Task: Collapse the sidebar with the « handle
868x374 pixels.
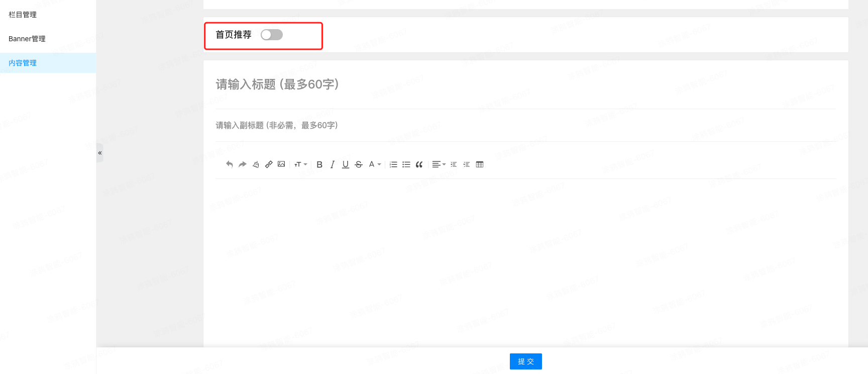Action: point(99,153)
